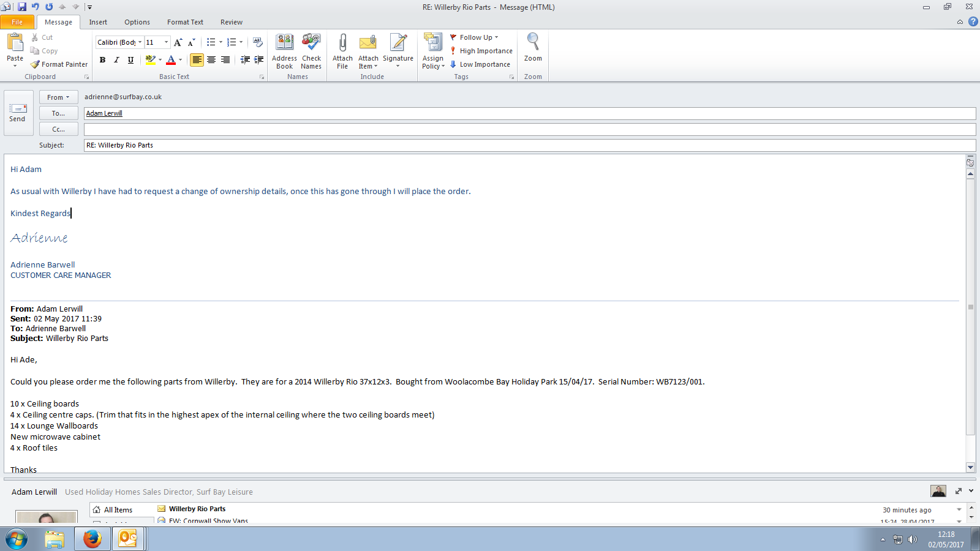Click inside the Subject field
The image size is (980, 551).
coord(527,145)
